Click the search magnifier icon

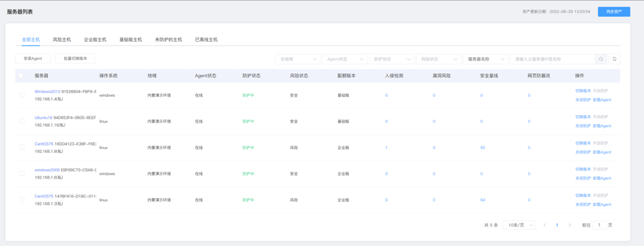click(x=601, y=59)
